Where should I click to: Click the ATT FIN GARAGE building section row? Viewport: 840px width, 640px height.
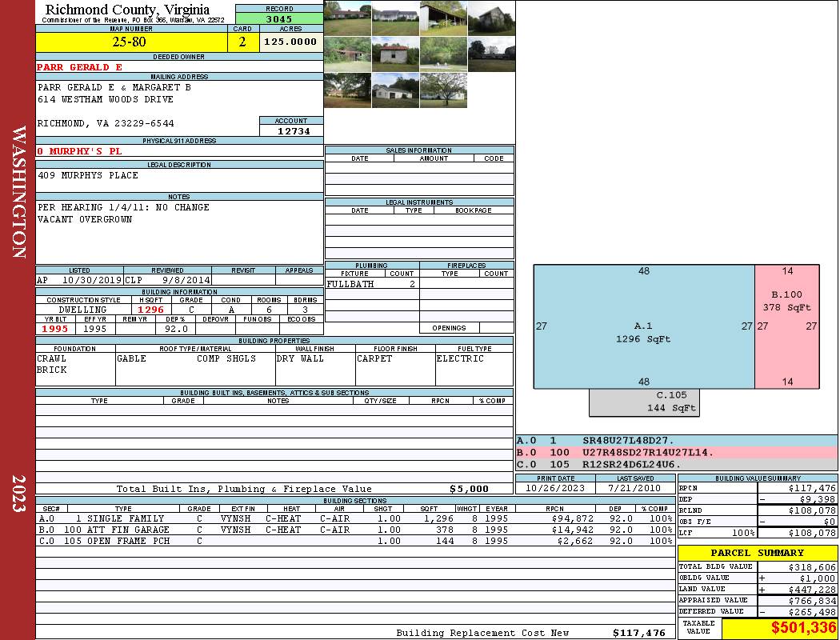pyautogui.click(x=356, y=530)
